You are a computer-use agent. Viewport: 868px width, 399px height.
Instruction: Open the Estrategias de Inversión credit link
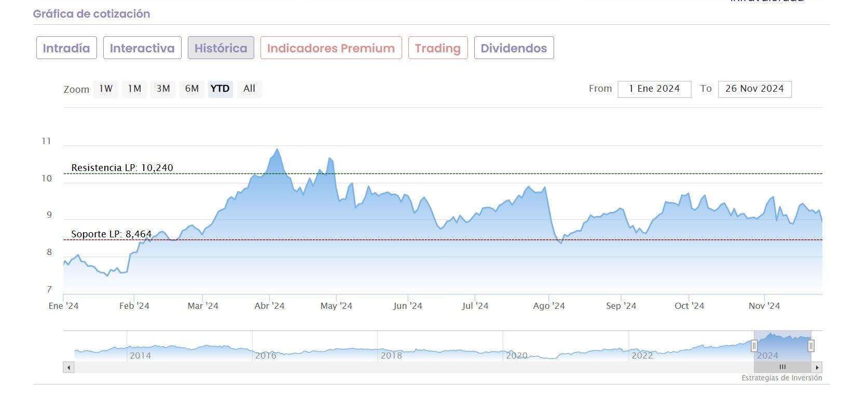coord(781,378)
